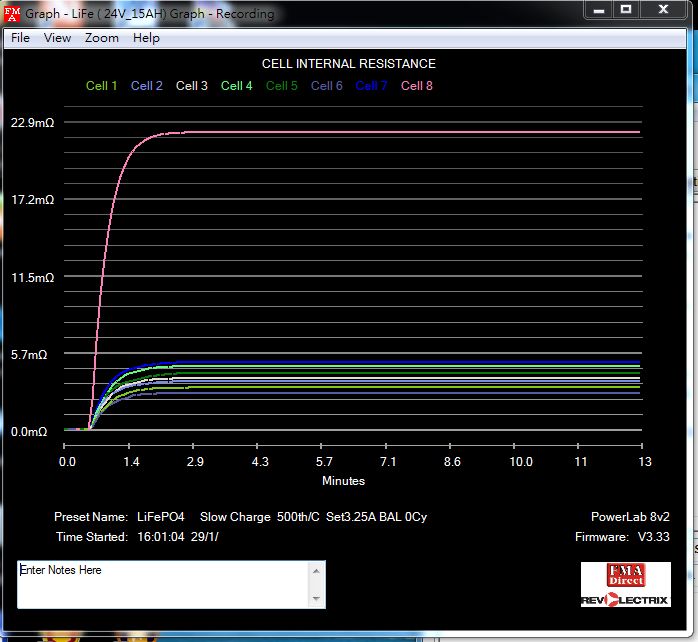Click the pink Cell 8 legend label
Screen dimensions: 698x642
417,86
